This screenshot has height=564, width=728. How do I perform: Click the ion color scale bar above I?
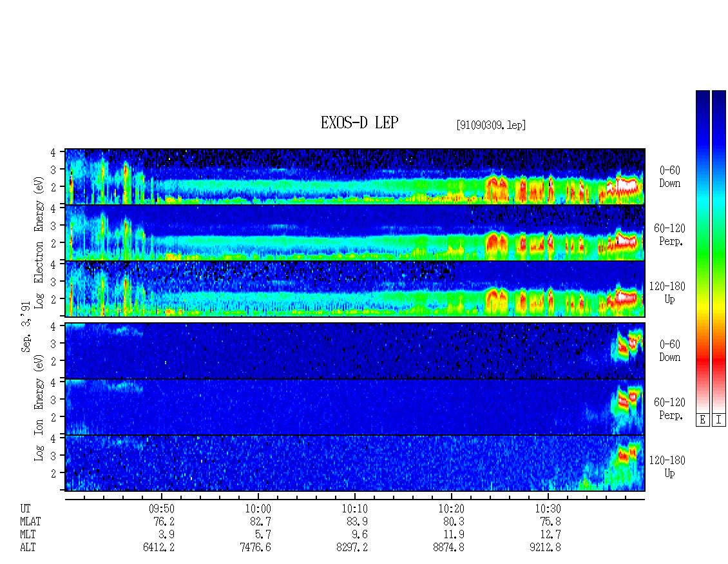click(719, 251)
